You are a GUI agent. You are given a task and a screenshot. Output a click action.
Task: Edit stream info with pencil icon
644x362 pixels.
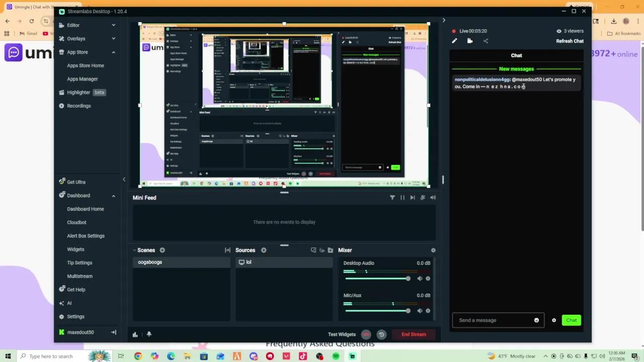454,41
